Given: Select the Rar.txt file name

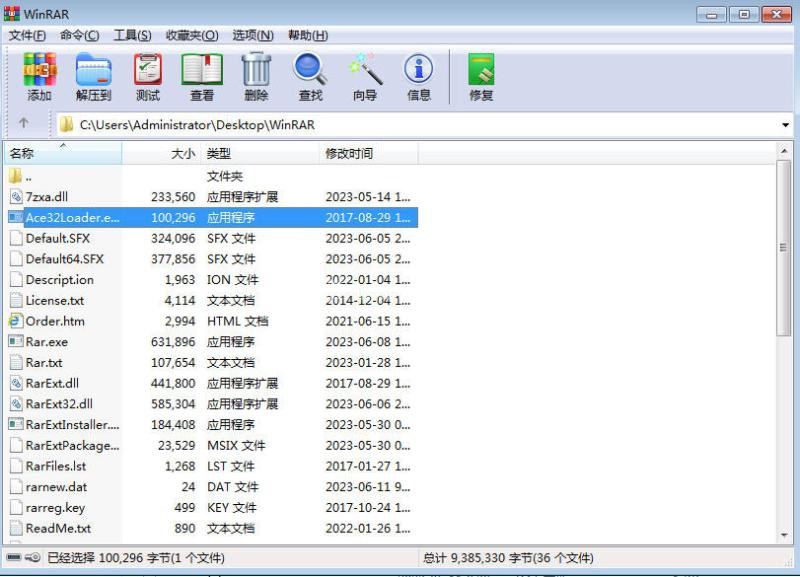Looking at the screenshot, I should (x=44, y=363).
